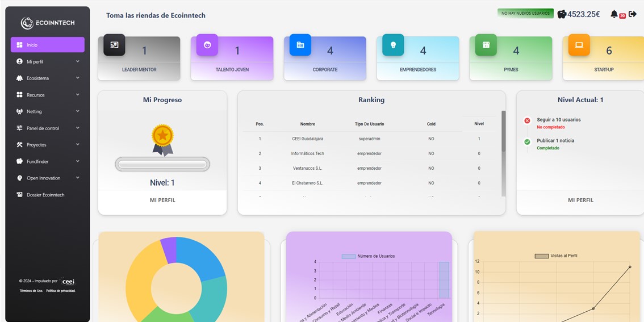Image resolution: width=644 pixels, height=322 pixels.
Task: Click the Proyectos tools icon
Action: point(19,145)
